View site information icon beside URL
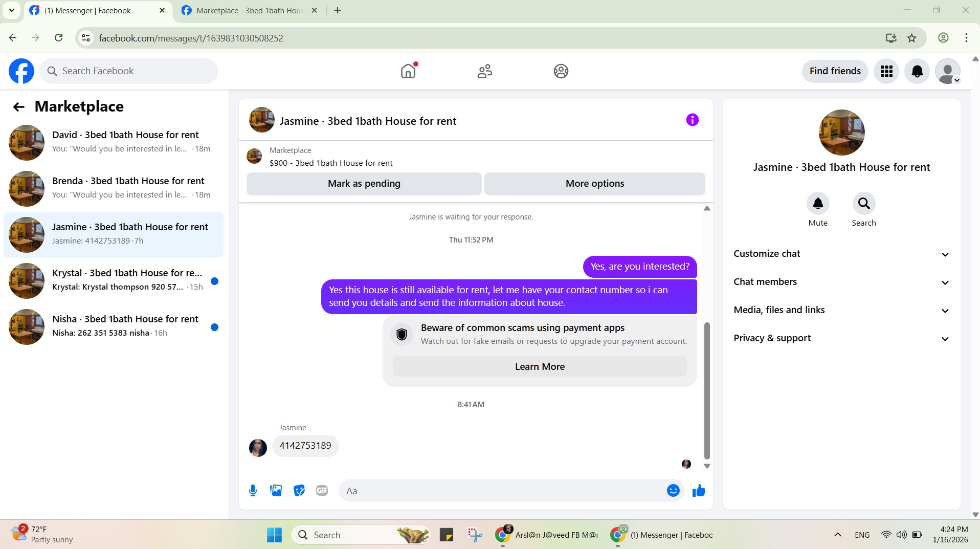980x549 pixels. point(86,38)
